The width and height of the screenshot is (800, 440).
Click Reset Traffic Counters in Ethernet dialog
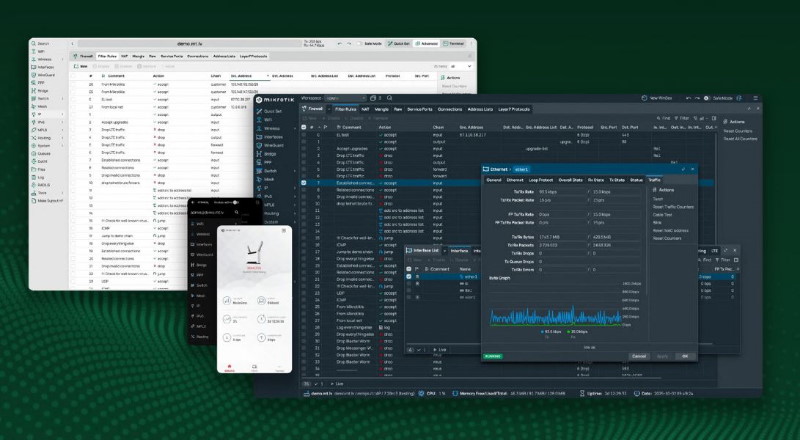[673, 207]
